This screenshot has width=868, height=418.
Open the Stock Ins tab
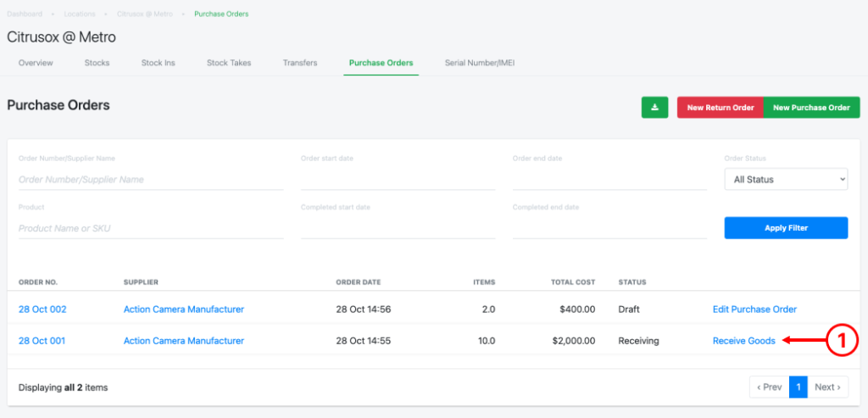158,63
